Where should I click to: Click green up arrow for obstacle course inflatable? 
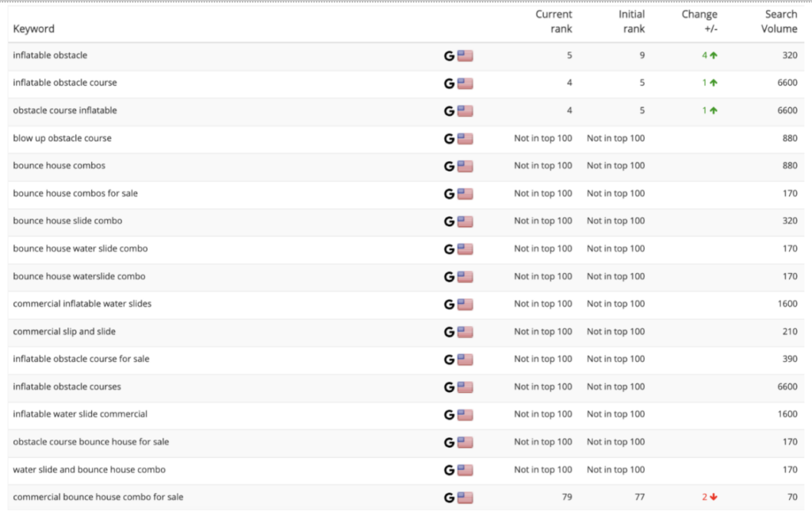[714, 110]
